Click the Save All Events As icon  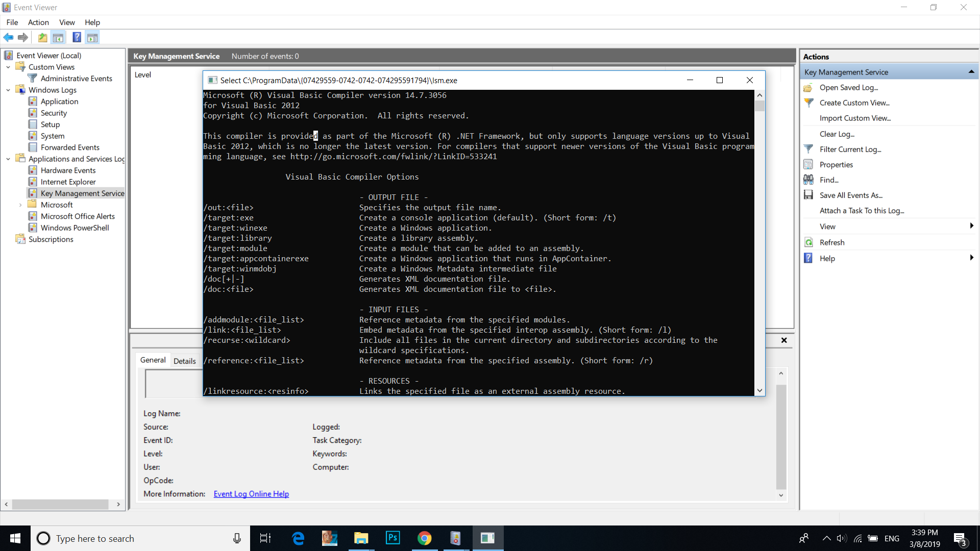pos(808,195)
